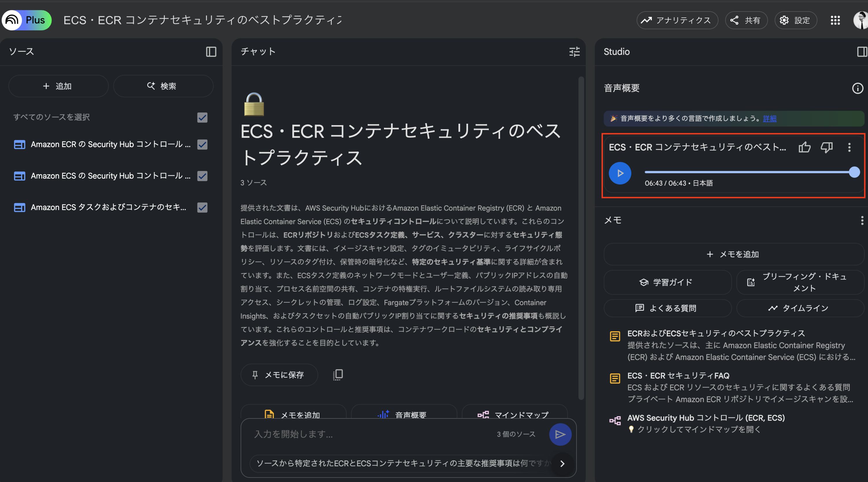This screenshot has height=482, width=868.
Task: 「詳細」リンクをクリック
Action: click(x=769, y=118)
